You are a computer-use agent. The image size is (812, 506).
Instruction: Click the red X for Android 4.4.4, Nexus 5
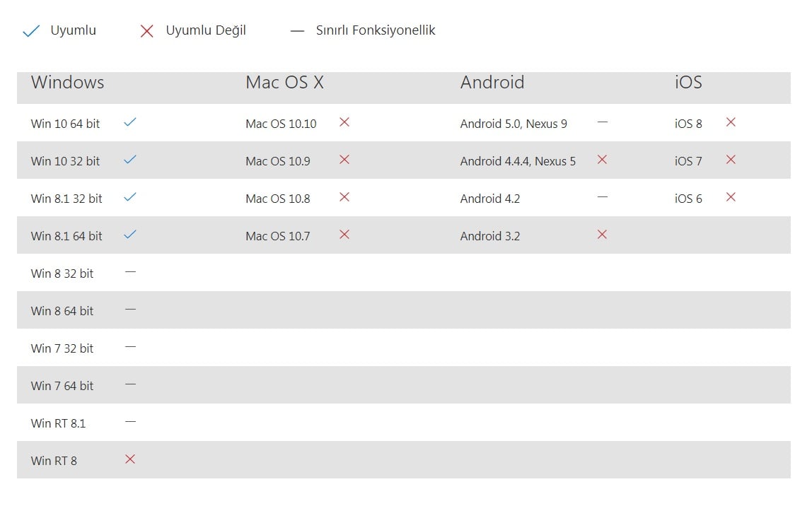click(602, 159)
